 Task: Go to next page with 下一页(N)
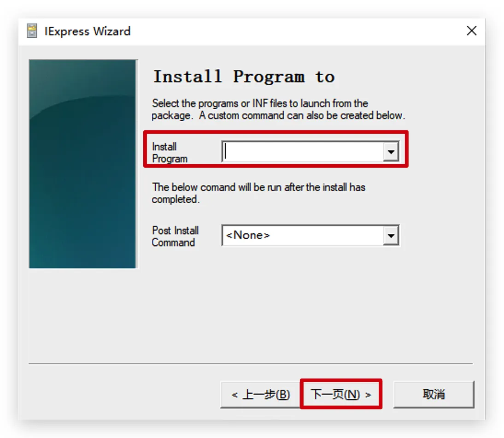click(x=341, y=395)
